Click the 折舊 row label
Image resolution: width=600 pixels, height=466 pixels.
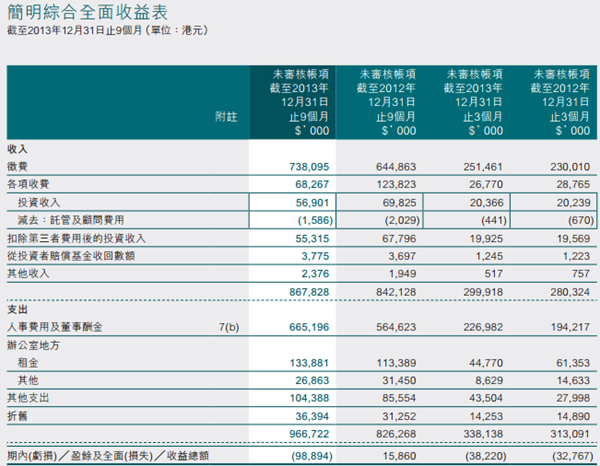click(x=18, y=416)
